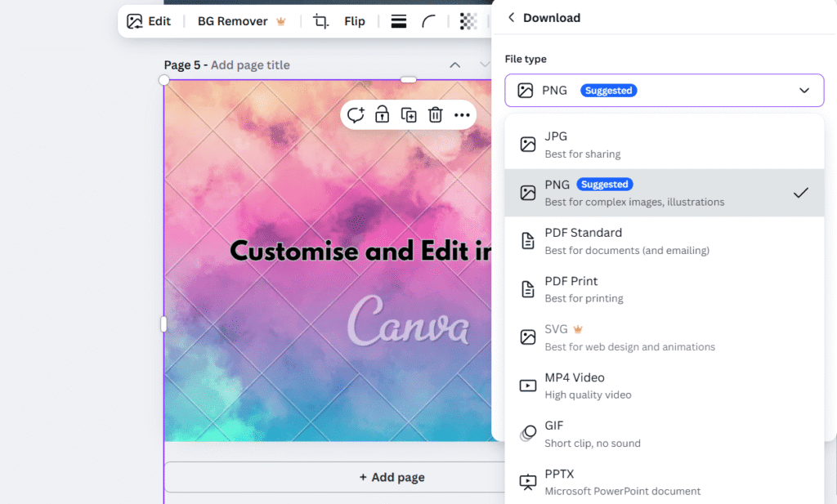Go back from the Download panel
This screenshot has width=837, height=504.
(512, 18)
